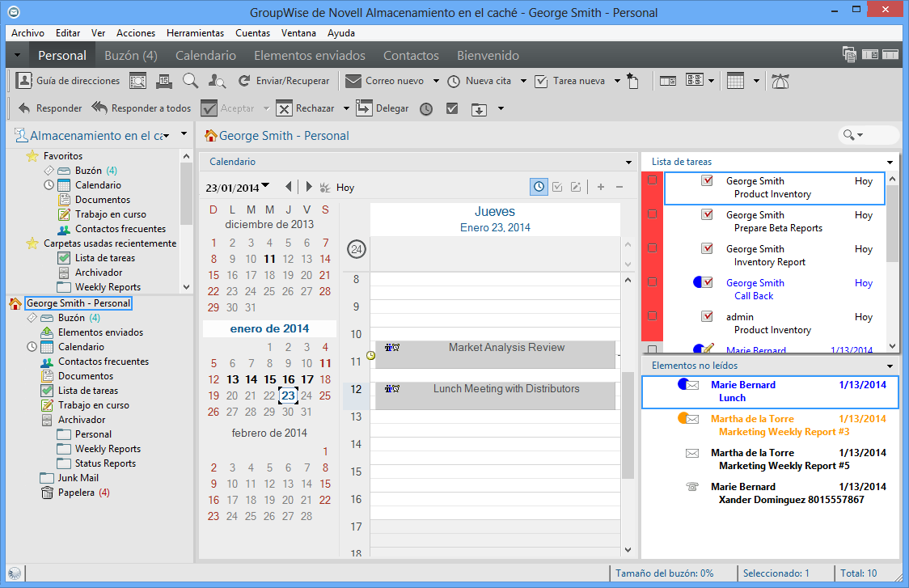This screenshot has height=588, width=909.
Task: Open Marketing Weekly Report #3 message
Action: (770, 425)
